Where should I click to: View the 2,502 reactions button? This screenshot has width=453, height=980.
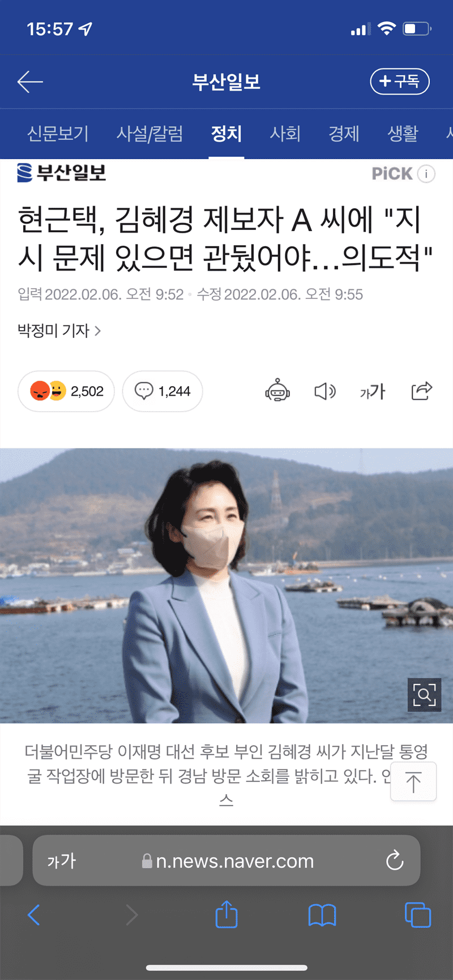point(66,391)
